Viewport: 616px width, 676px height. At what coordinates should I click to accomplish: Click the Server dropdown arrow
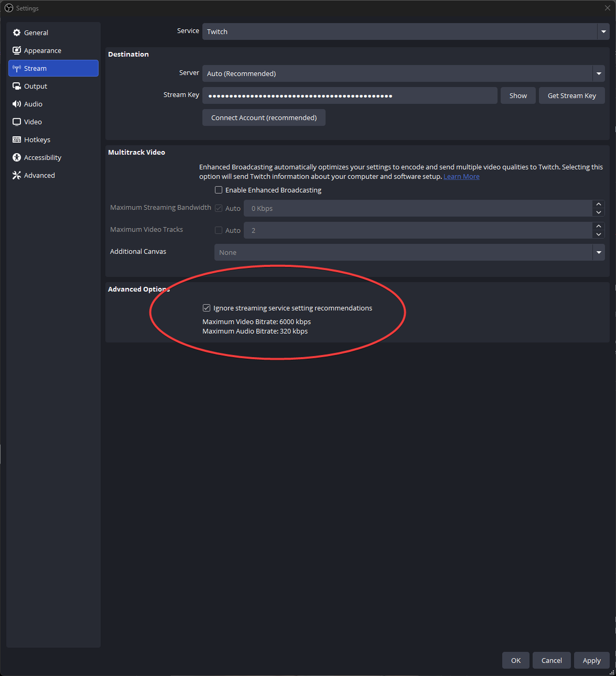[x=599, y=73]
